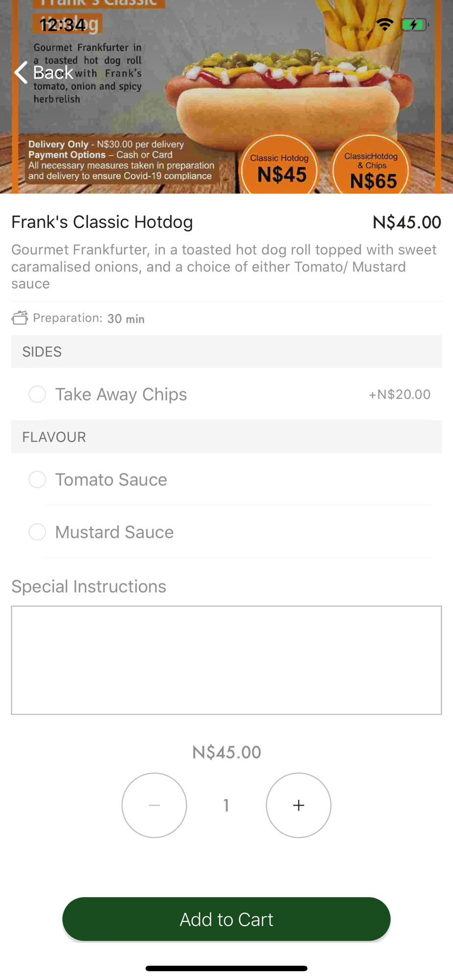Decrease quantity with the minus button
453x980 pixels.
click(154, 805)
